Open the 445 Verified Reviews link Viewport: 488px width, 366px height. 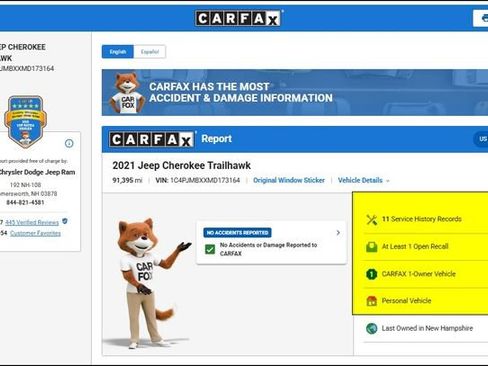tap(32, 222)
